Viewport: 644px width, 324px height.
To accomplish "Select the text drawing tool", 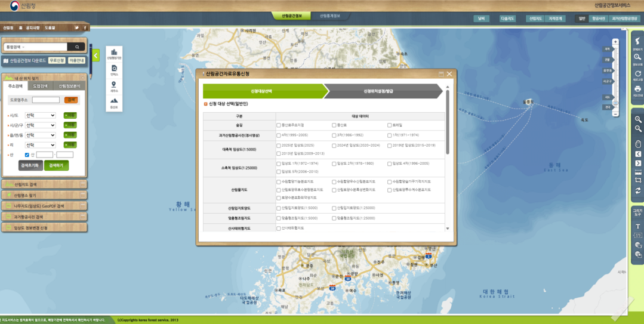I will click(637, 227).
